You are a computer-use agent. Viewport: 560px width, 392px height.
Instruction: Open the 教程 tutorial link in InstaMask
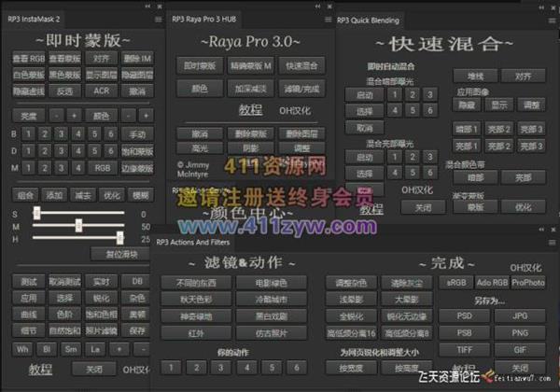point(39,369)
